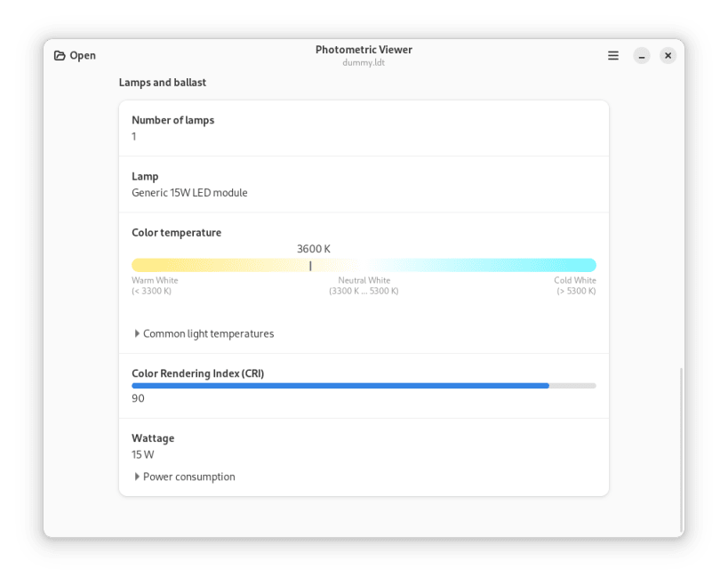The width and height of the screenshot is (728, 585).
Task: Click the slider marker at 3600 K
Action: (310, 264)
